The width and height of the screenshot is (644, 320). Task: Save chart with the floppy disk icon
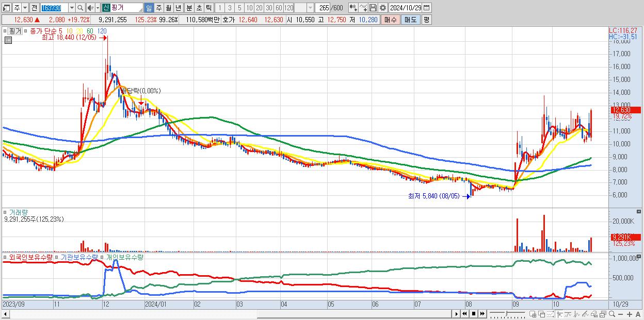373,8
